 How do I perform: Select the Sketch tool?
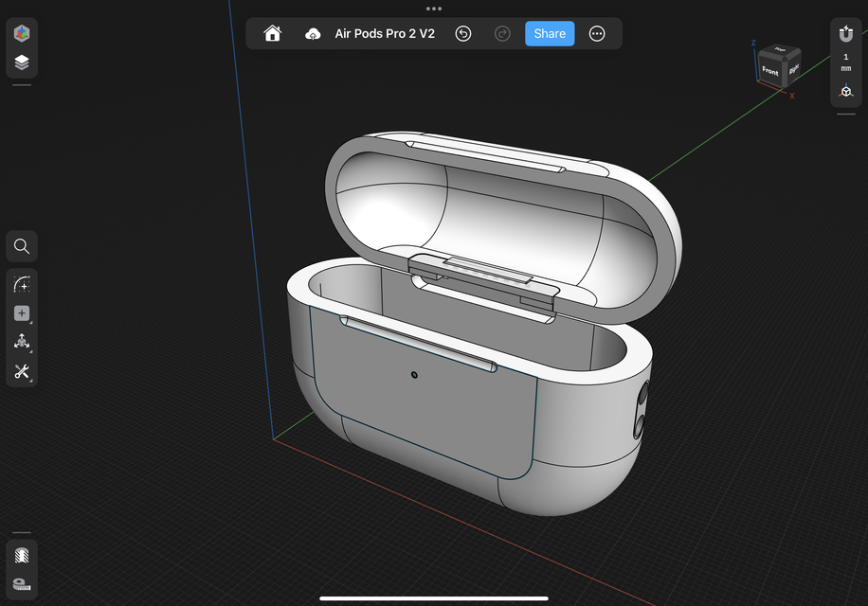coord(21,284)
